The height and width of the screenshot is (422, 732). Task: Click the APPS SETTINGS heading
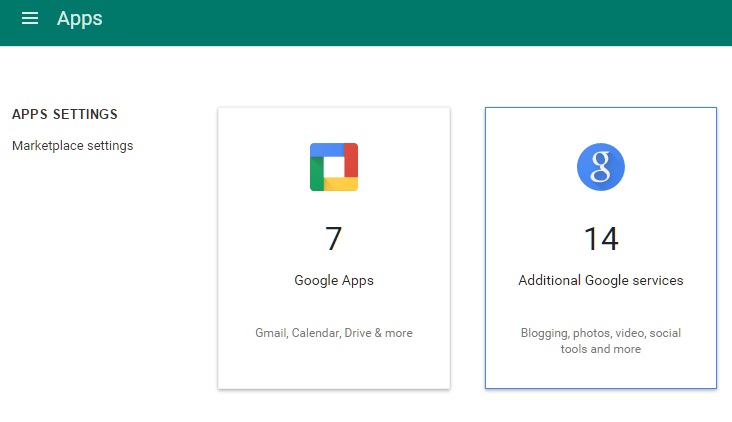(x=65, y=114)
